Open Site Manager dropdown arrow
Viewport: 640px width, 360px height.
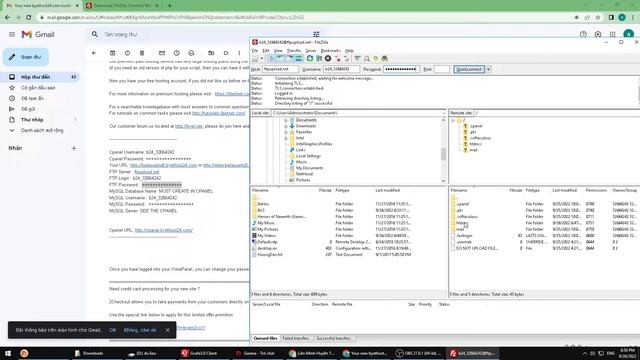pos(262,59)
